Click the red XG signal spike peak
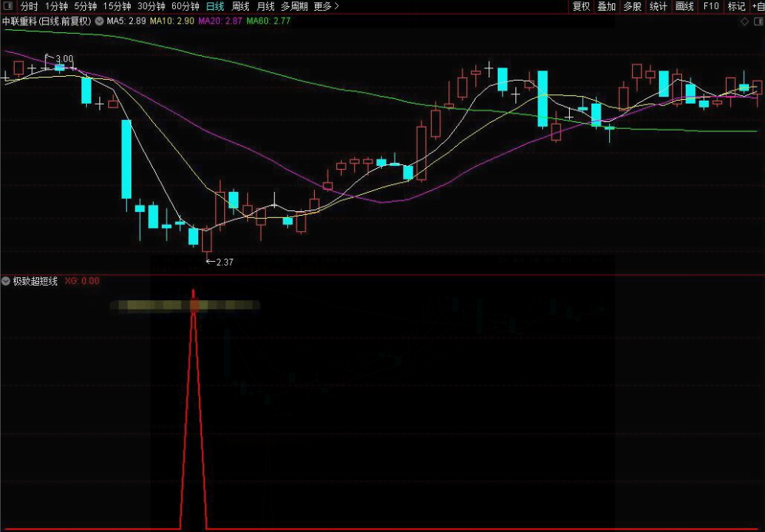 pos(194,292)
